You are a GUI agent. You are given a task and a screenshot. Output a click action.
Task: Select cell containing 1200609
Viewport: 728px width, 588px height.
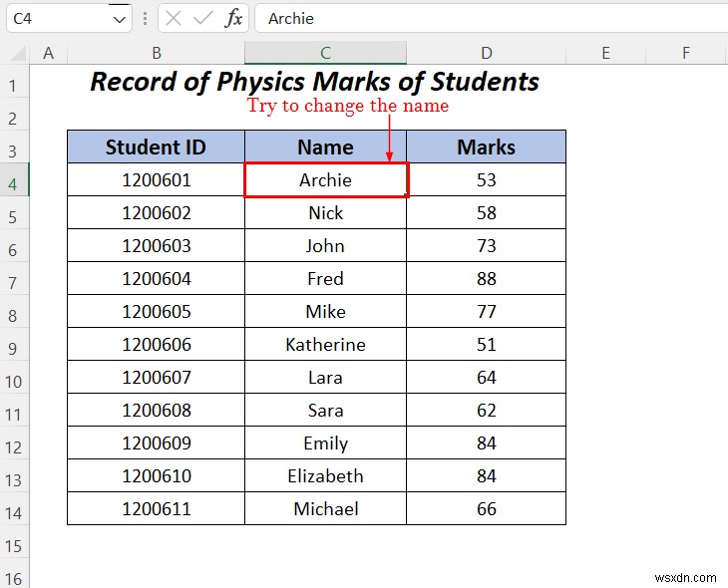point(156,443)
